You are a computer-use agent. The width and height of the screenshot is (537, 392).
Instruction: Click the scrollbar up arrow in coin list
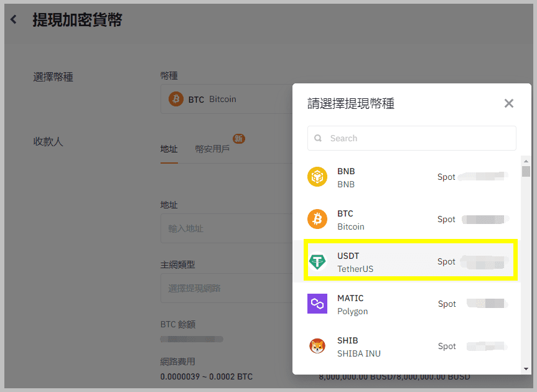click(526, 161)
